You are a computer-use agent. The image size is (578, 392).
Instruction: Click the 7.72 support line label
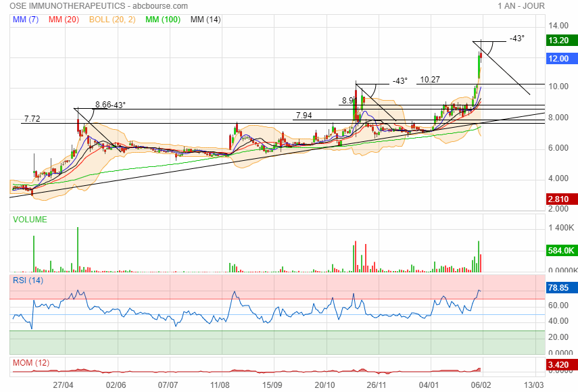32,119
